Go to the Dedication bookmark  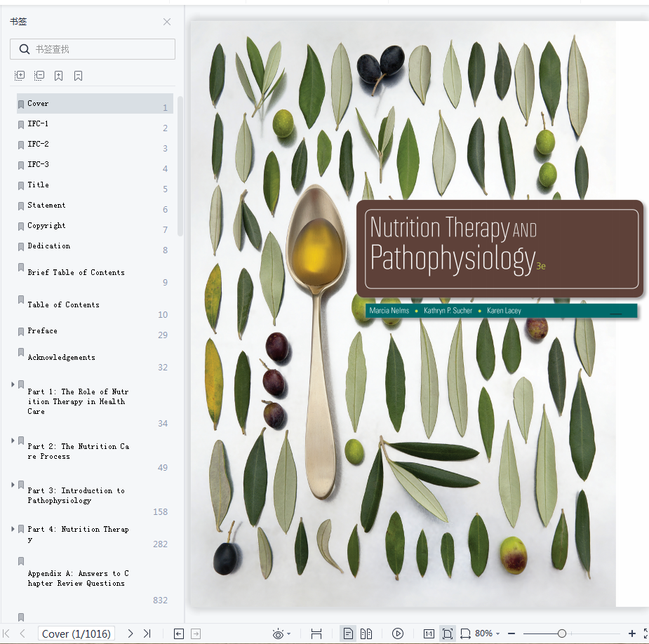click(x=49, y=246)
